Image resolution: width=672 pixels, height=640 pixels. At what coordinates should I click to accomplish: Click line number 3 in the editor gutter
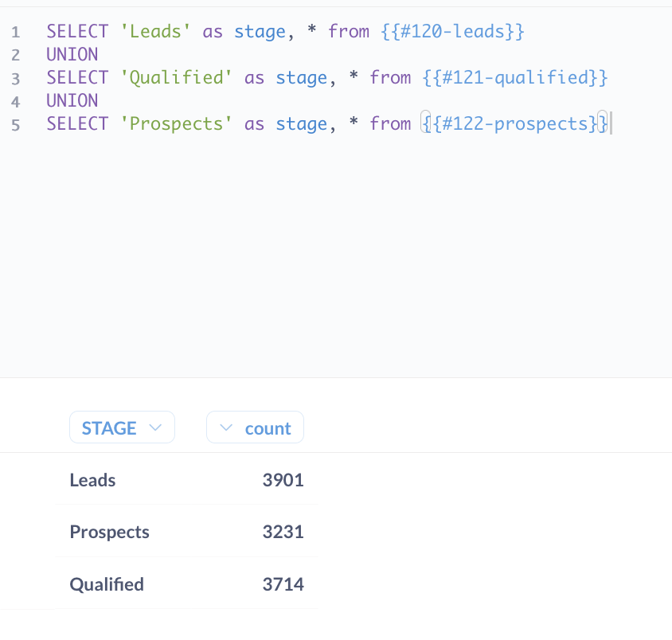pos(15,77)
